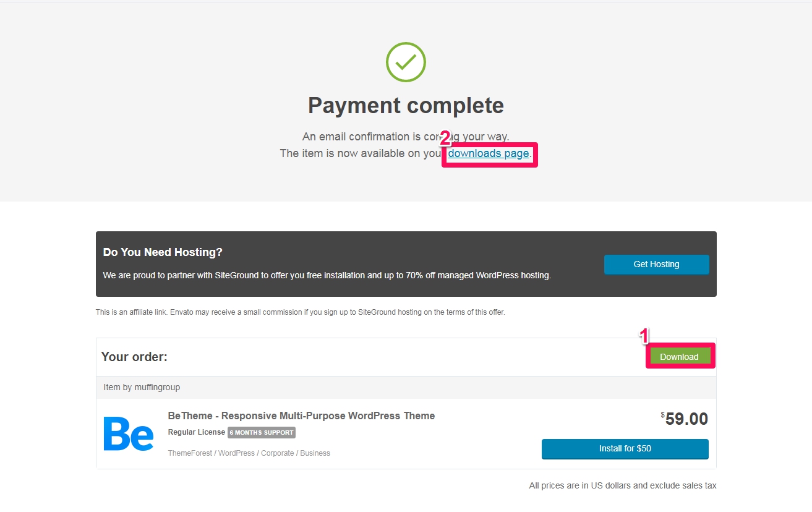
Task: Click the Do You Need Hosting heading
Action: pos(163,252)
